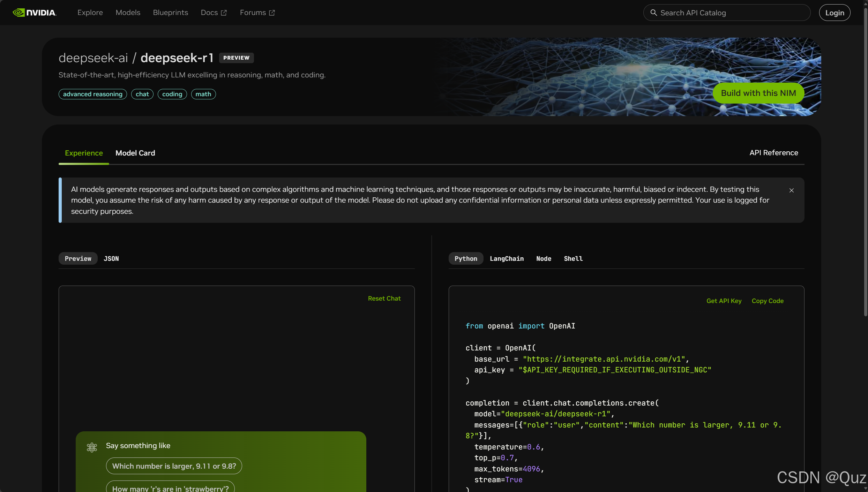
Task: Click Build with this NIM button
Action: [758, 93]
